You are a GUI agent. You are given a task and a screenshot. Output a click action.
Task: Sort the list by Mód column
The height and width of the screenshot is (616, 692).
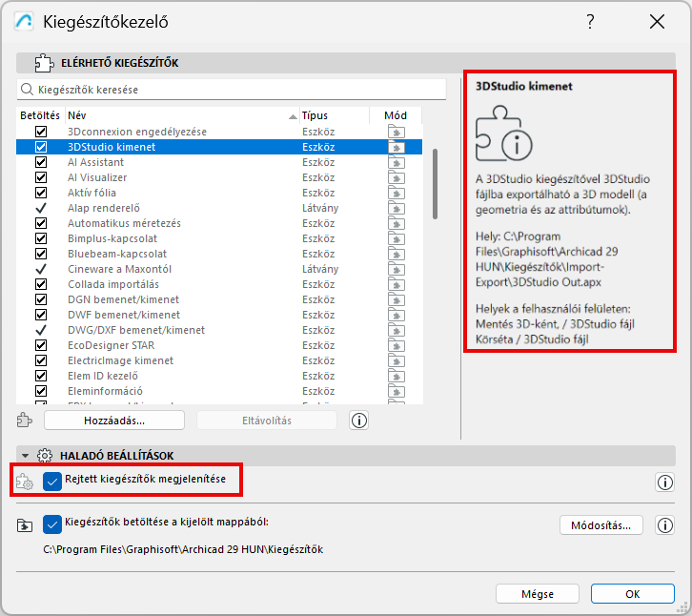pos(396,115)
